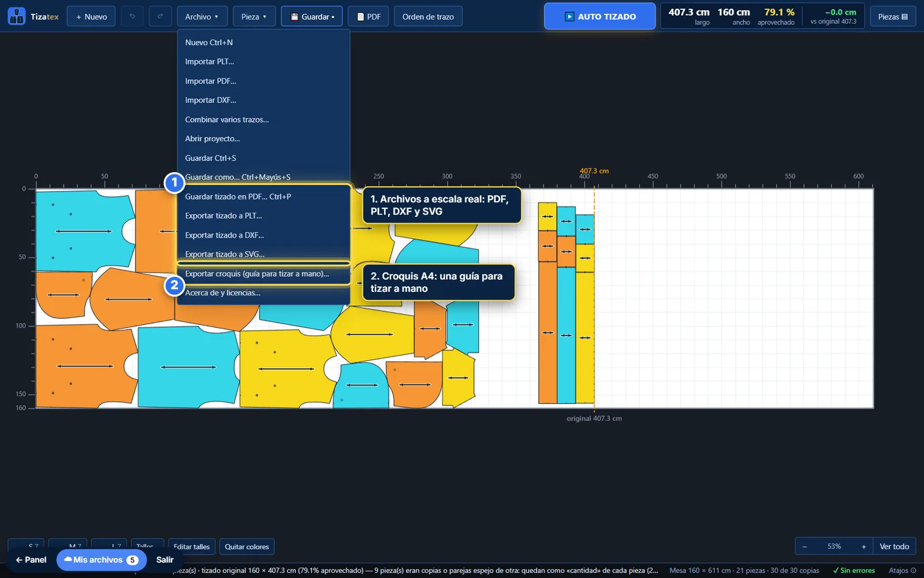Click the original 407.3 cm label

(594, 418)
